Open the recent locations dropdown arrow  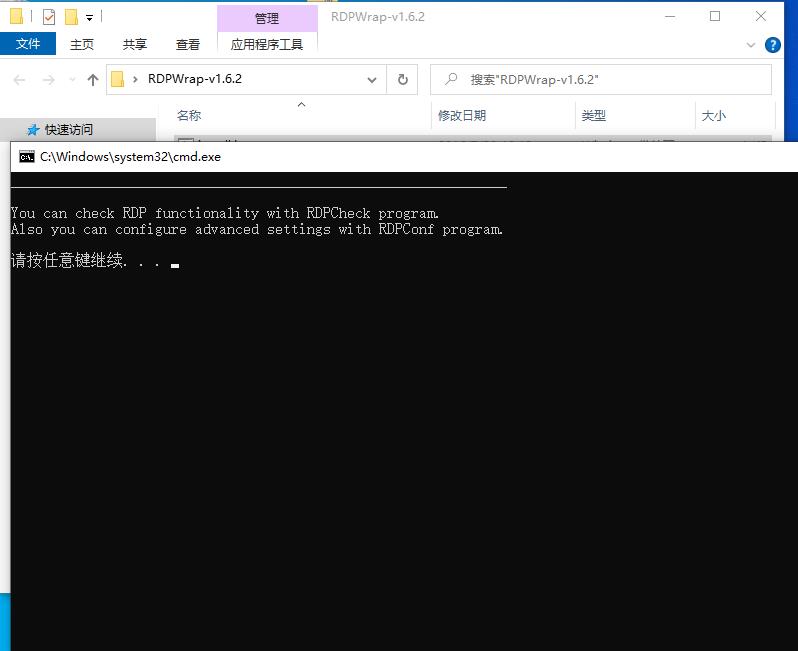pyautogui.click(x=71, y=80)
